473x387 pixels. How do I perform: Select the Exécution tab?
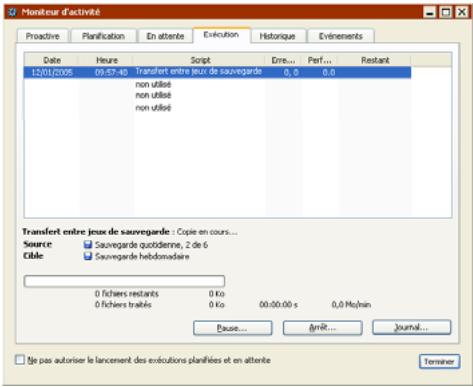pos(221,35)
